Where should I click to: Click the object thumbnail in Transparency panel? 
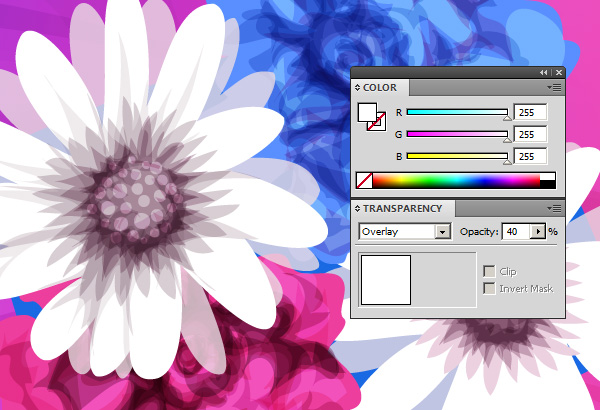[385, 280]
